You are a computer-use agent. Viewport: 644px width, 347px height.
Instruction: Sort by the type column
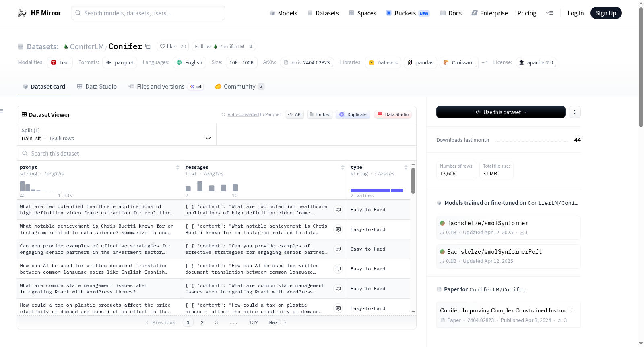pos(406,167)
